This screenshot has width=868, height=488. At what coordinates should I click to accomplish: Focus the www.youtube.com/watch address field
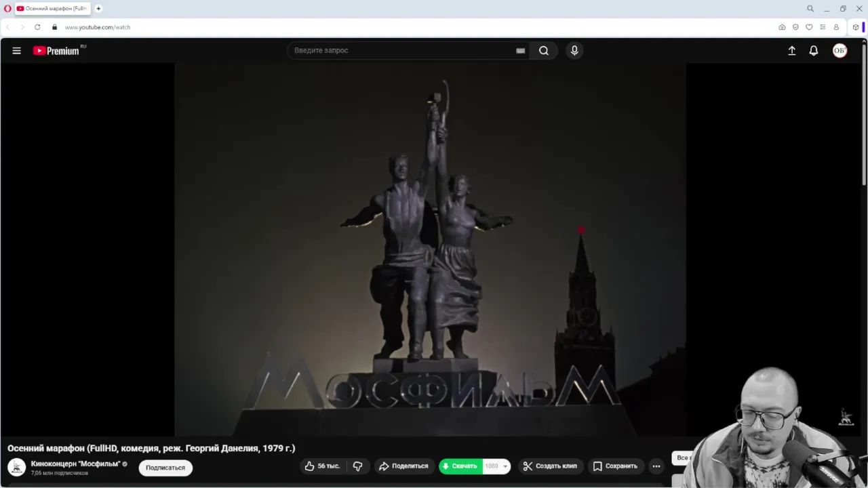click(98, 27)
